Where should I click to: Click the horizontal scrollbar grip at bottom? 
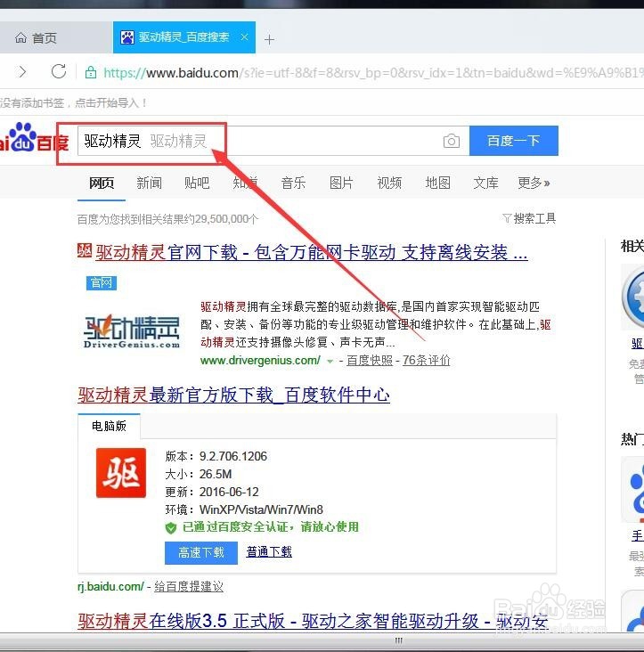click(x=398, y=640)
